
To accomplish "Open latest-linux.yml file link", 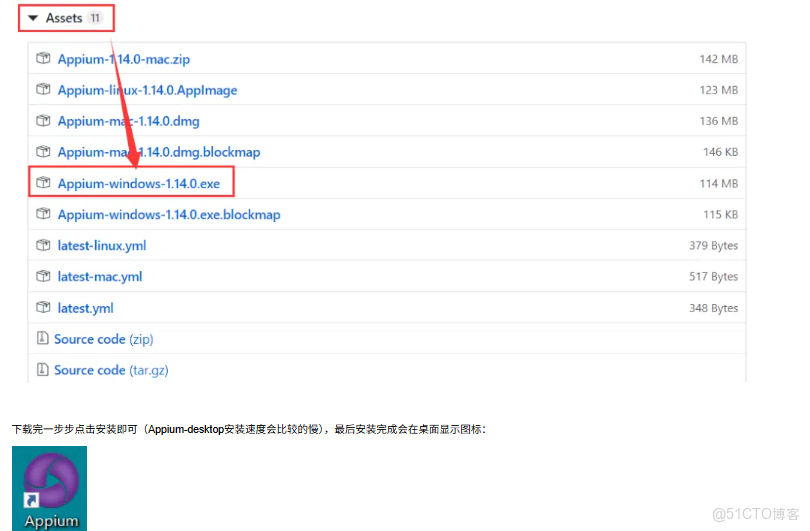I will [102, 245].
